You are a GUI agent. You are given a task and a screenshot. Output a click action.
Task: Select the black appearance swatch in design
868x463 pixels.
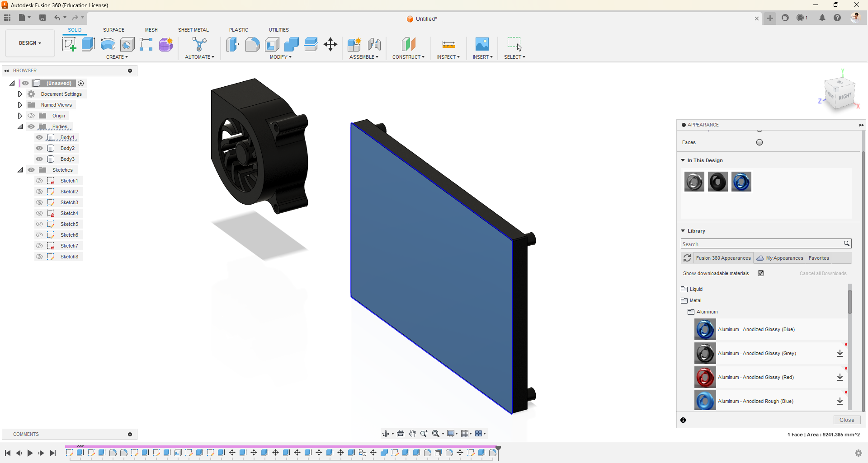point(718,182)
